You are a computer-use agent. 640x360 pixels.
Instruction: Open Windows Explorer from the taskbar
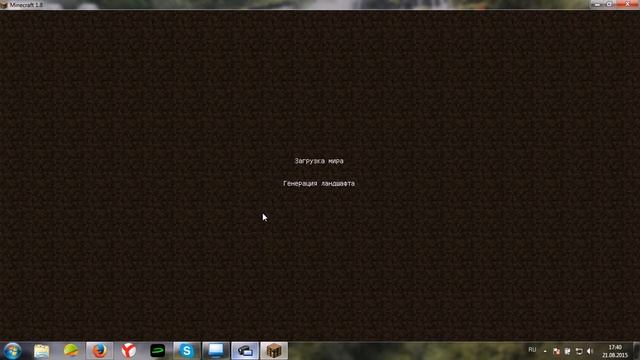pos(41,351)
